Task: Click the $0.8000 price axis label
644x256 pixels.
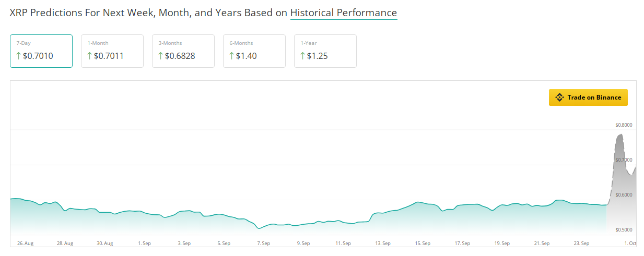Action: coord(624,125)
